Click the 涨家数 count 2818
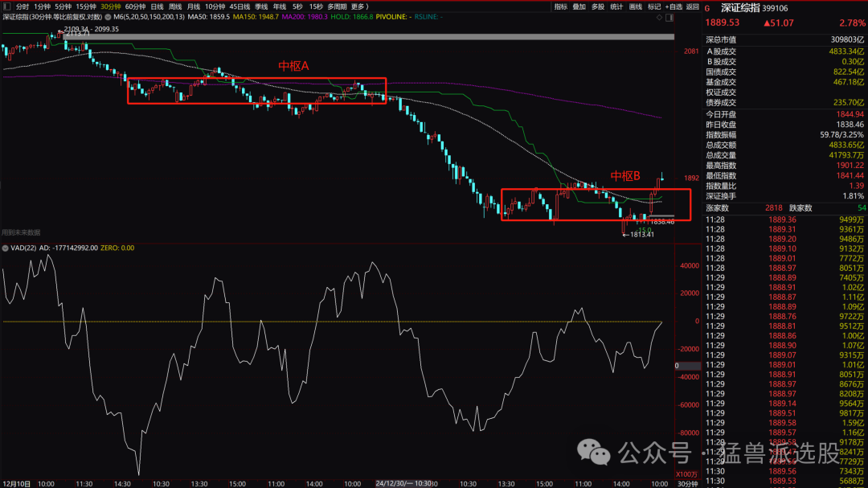This screenshot has width=868, height=488. click(x=773, y=208)
